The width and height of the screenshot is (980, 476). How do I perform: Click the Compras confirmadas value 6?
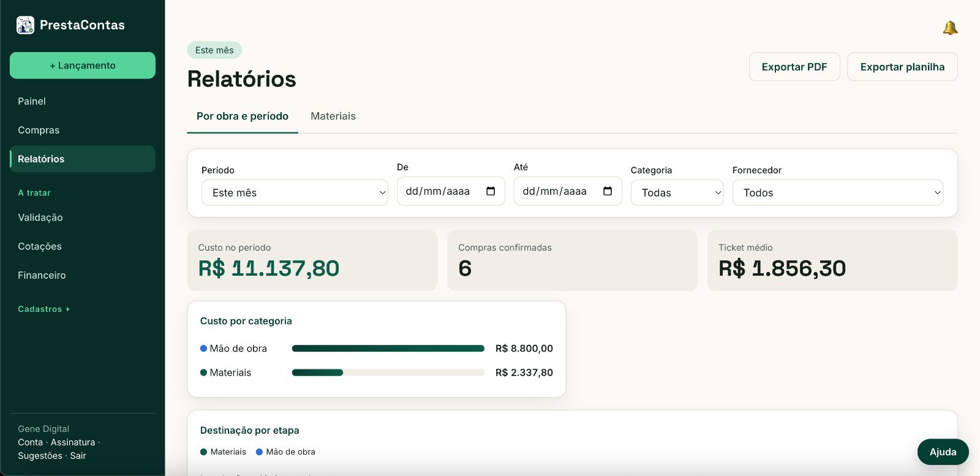pos(465,268)
